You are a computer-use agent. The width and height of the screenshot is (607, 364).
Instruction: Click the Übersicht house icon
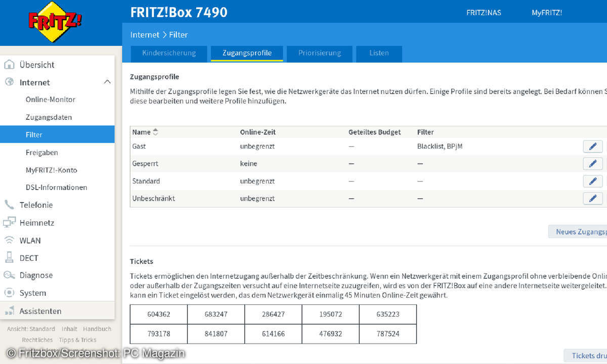point(9,65)
